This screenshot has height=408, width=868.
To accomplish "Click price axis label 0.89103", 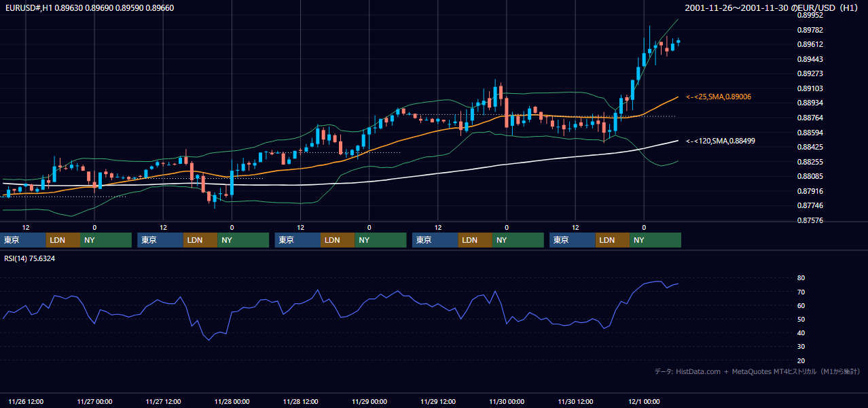I will [810, 88].
